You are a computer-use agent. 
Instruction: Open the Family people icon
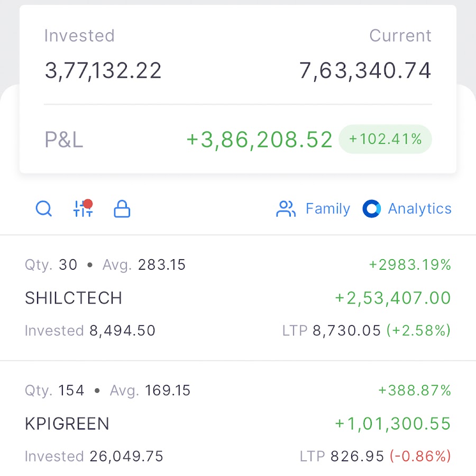(x=286, y=209)
